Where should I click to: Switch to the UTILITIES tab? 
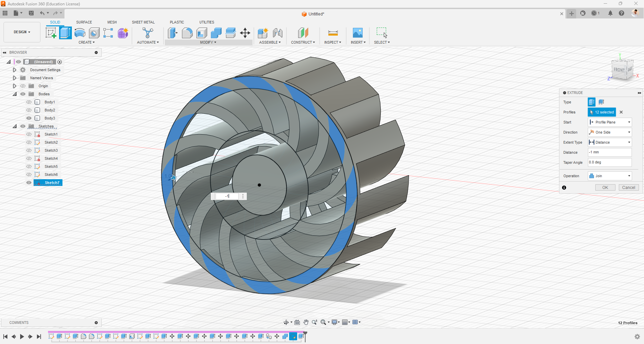207,22
